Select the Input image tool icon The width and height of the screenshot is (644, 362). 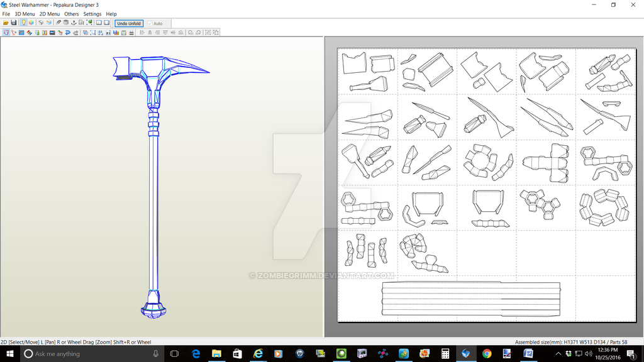[52, 33]
